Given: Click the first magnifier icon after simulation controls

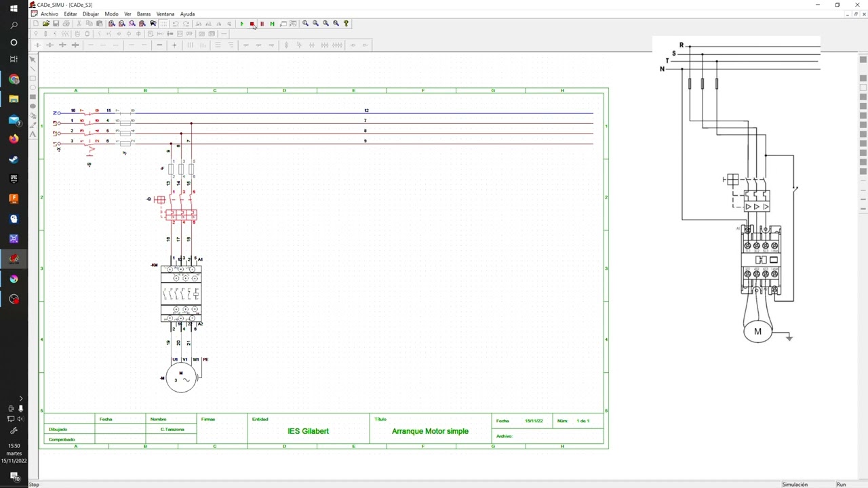Looking at the screenshot, I should tap(305, 24).
